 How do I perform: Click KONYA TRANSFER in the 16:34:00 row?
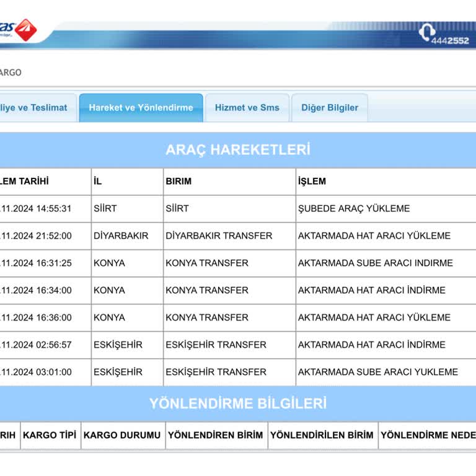pos(229,291)
